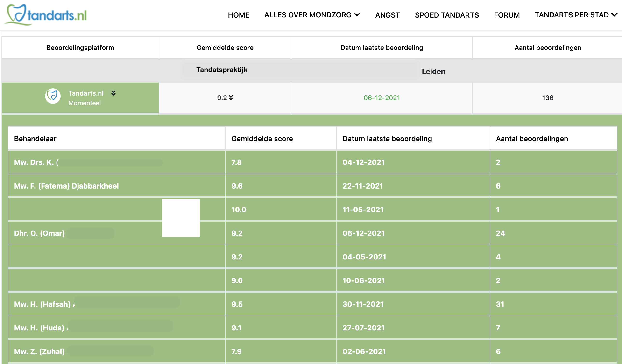Click the inner table Gemiddelde score header
This screenshot has width=622, height=364.
[x=262, y=139]
